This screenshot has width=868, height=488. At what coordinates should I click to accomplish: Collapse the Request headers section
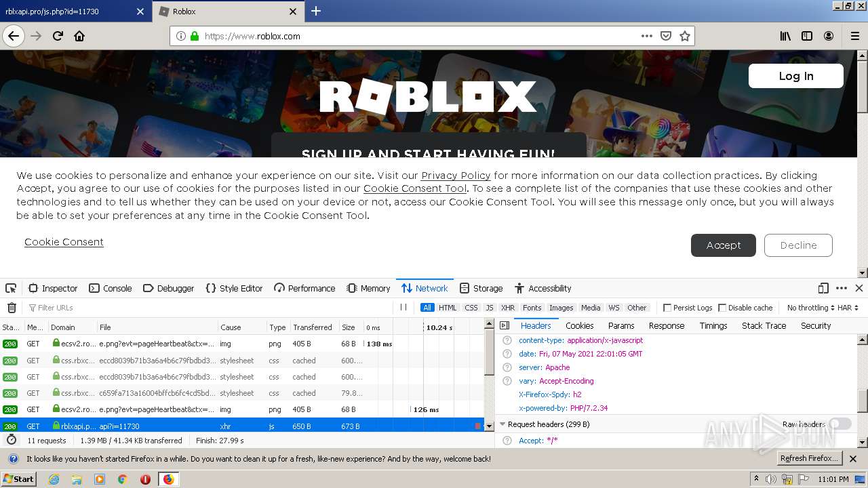click(502, 424)
